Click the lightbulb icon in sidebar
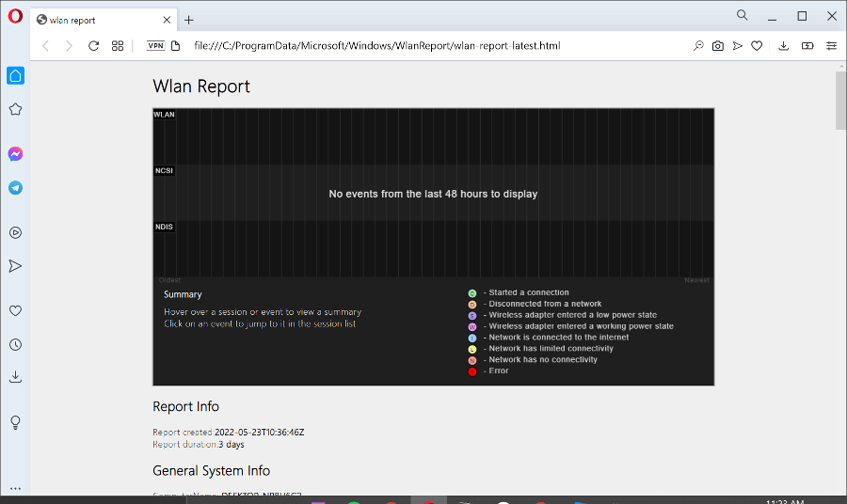This screenshot has height=504, width=847. (15, 422)
